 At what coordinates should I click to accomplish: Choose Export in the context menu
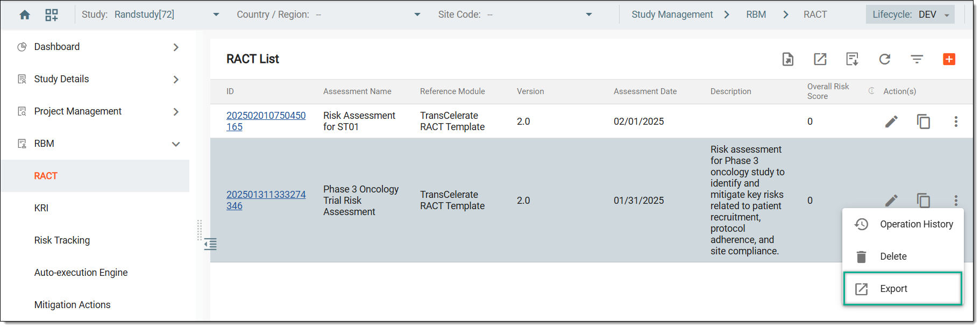pyautogui.click(x=903, y=289)
